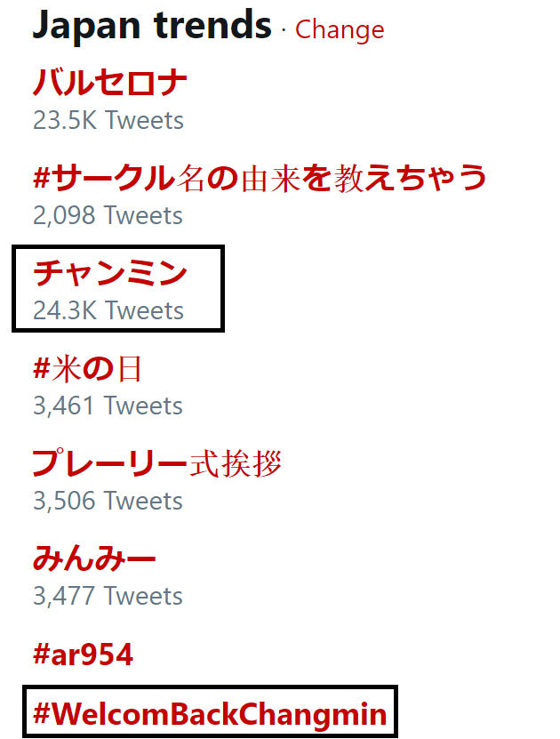Click the 3,461 Tweets count
Image resolution: width=560 pixels, height=739 pixels.
(x=108, y=406)
